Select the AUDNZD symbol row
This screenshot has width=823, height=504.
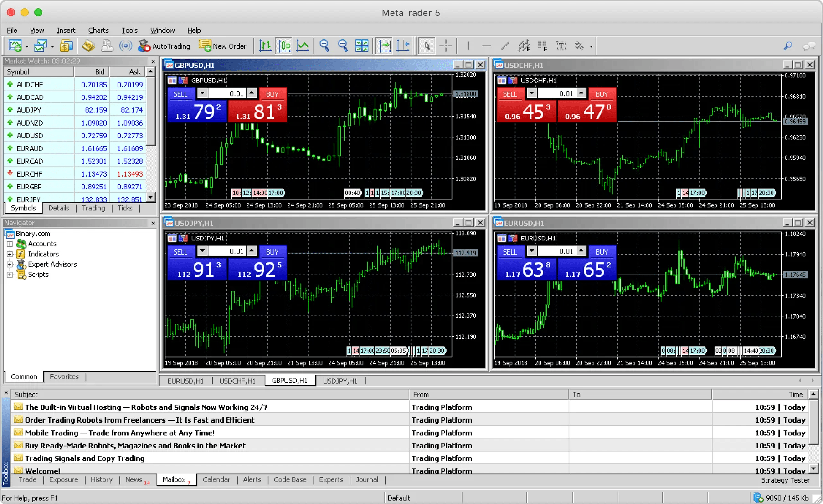(x=75, y=123)
